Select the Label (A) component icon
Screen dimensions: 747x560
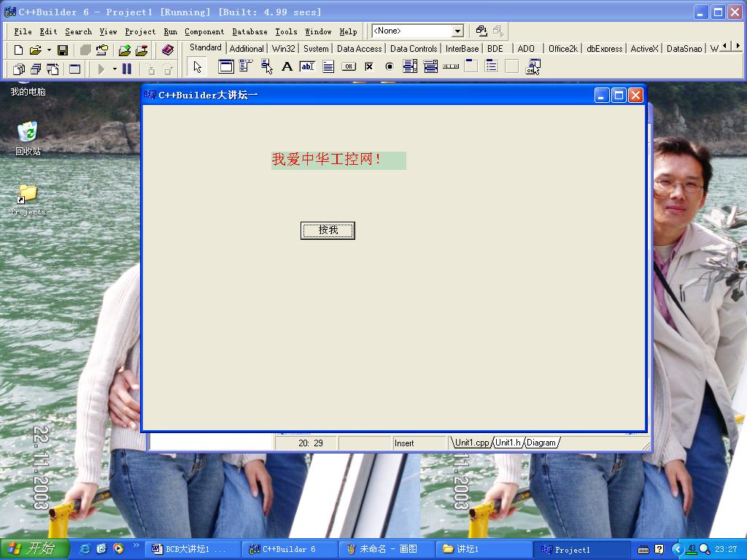pyautogui.click(x=287, y=66)
